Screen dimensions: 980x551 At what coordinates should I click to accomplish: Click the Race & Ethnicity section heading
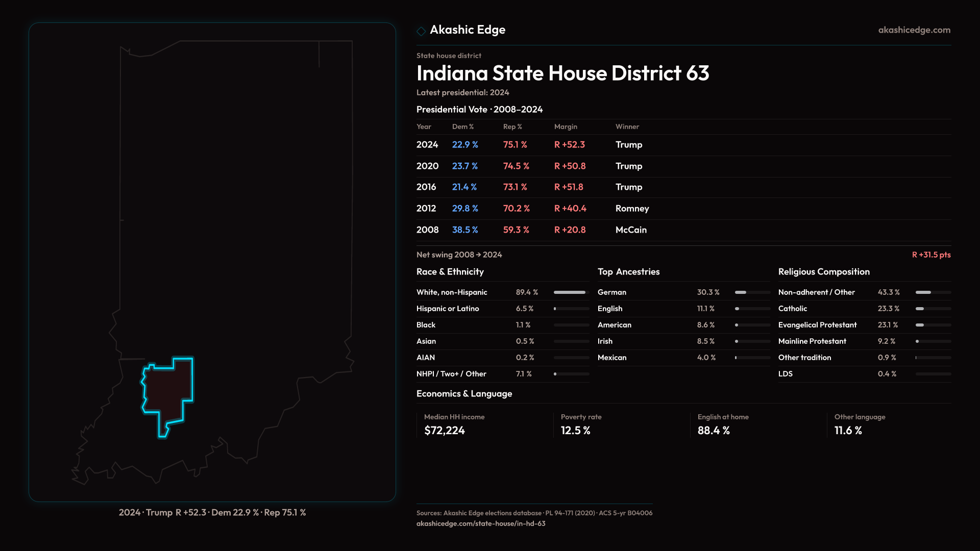tap(450, 272)
